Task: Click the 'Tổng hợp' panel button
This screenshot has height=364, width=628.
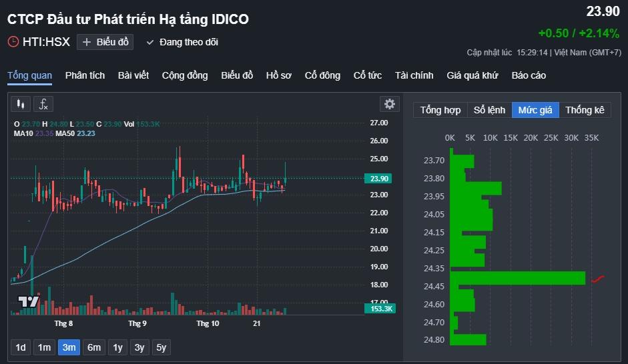Action: (x=440, y=110)
